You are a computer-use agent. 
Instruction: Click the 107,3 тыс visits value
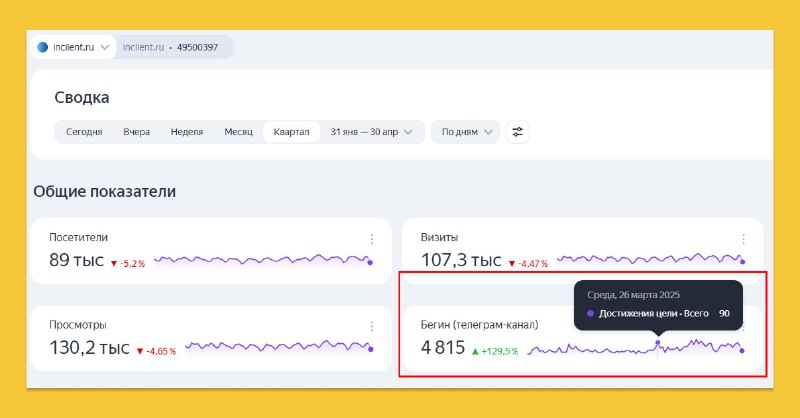pos(461,260)
